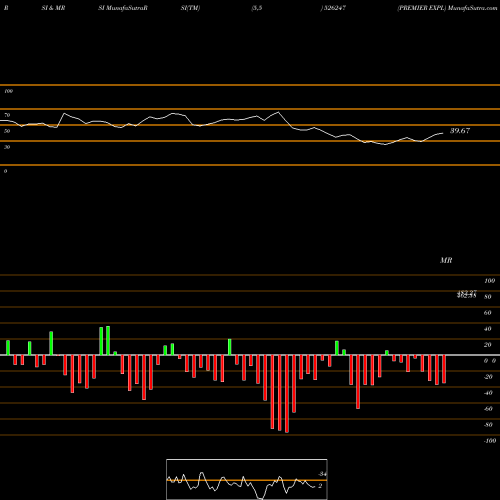Screen dimensions: 500x500
Task: Click the 'SI MunafaSutraR' header text
Action: point(123,8)
